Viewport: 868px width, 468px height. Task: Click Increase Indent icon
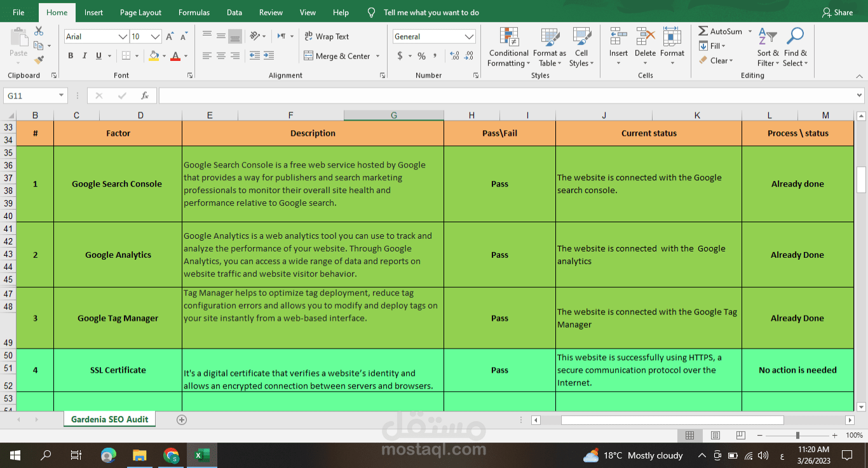point(269,56)
